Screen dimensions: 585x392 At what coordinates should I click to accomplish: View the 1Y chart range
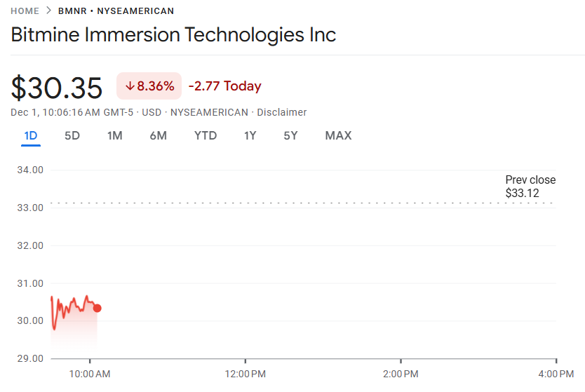pos(250,135)
